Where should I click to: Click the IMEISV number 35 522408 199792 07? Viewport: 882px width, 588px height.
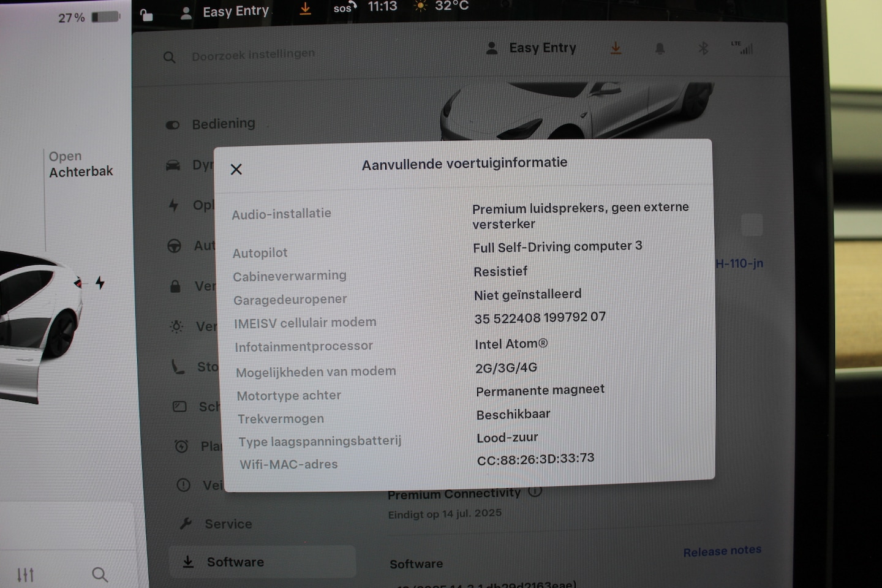click(540, 317)
